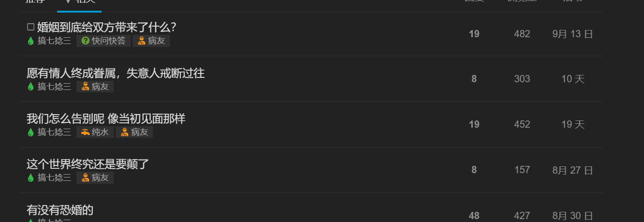Click droplet 搞七捻三 category under 愿有情人终成眷属 topic
Viewport: 644px width, 222px height.
(49, 87)
